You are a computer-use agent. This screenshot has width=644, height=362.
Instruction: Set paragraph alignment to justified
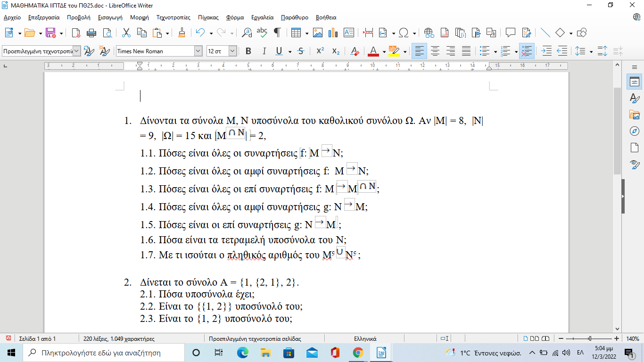click(466, 51)
